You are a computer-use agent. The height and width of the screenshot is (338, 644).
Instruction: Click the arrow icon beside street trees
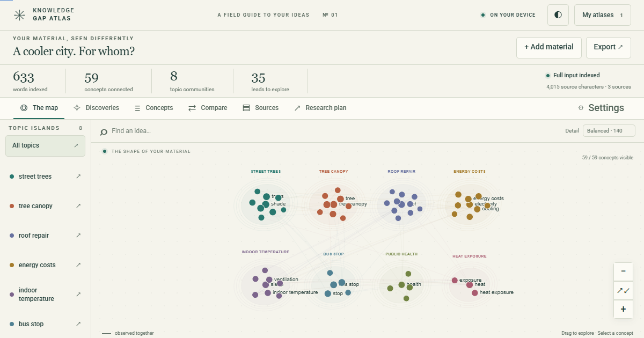pos(78,176)
